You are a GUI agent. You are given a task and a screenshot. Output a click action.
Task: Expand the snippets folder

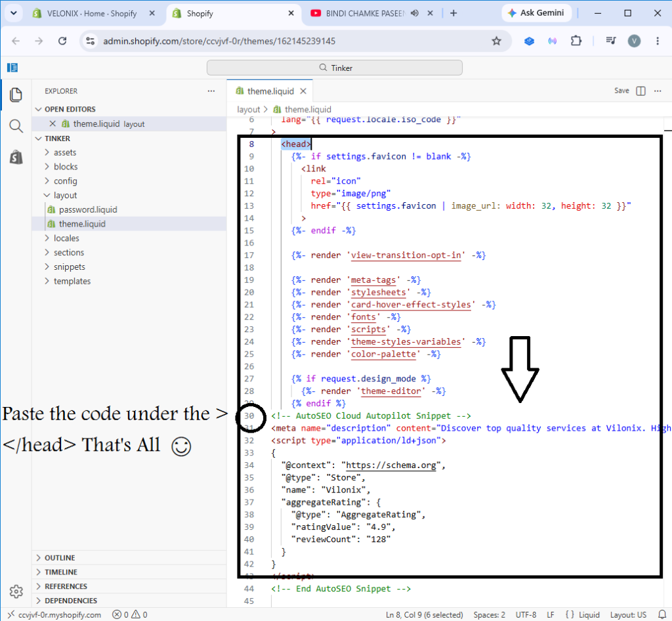pos(69,267)
